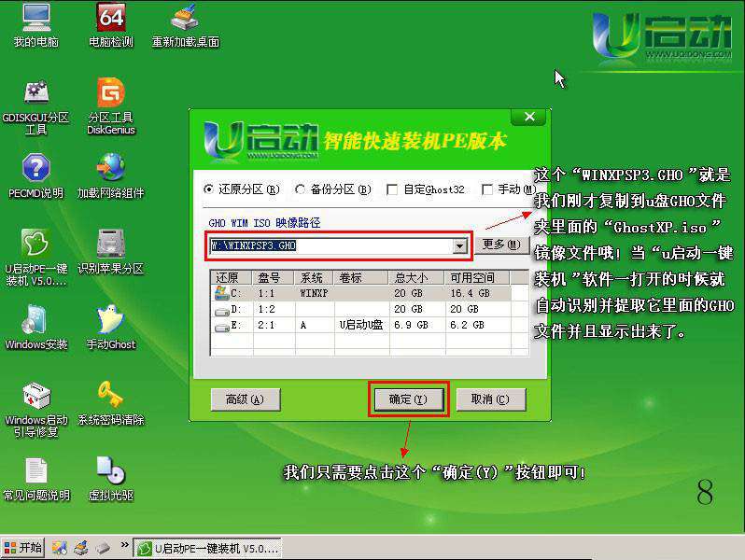The image size is (745, 560).
Task: Click the WINXPSP3.GHO image path field
Action: point(331,245)
